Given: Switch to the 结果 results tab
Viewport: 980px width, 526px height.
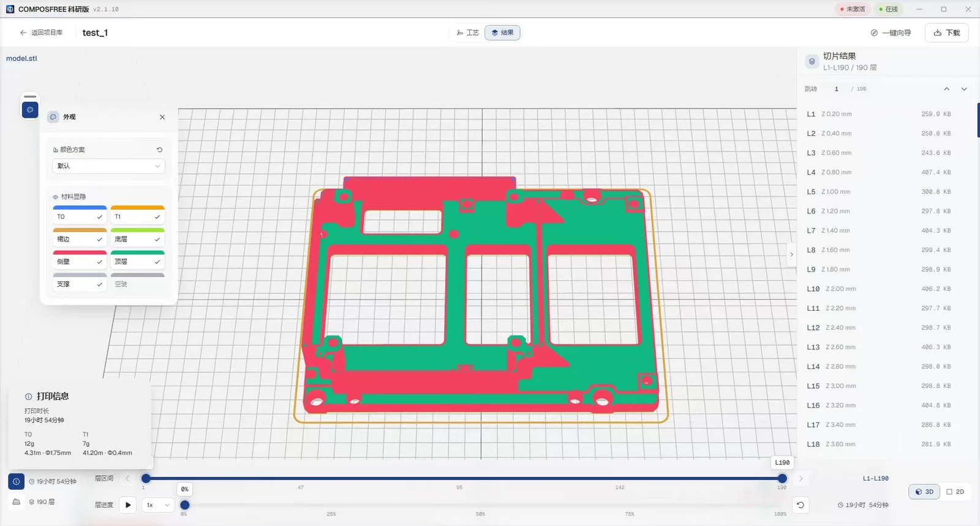Looking at the screenshot, I should [502, 32].
